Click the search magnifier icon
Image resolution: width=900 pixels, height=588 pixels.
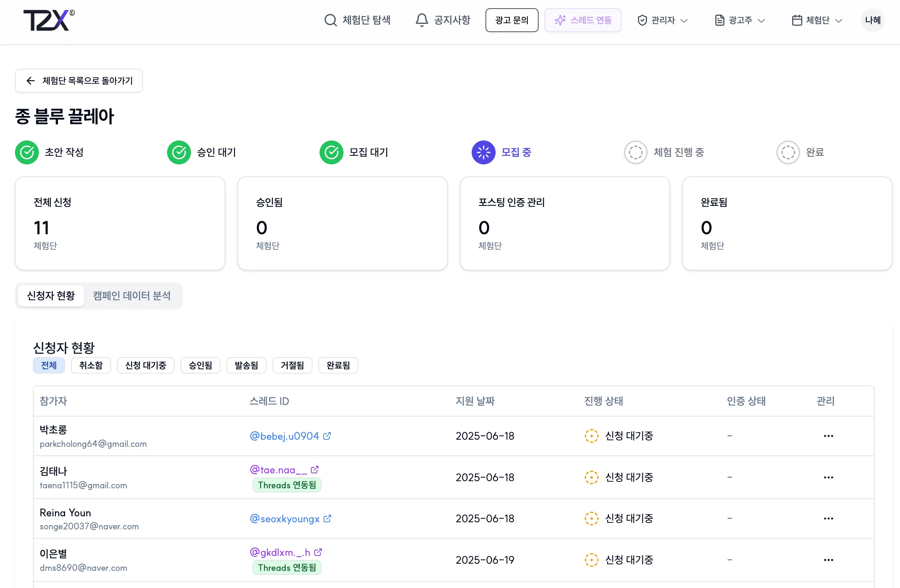[330, 20]
